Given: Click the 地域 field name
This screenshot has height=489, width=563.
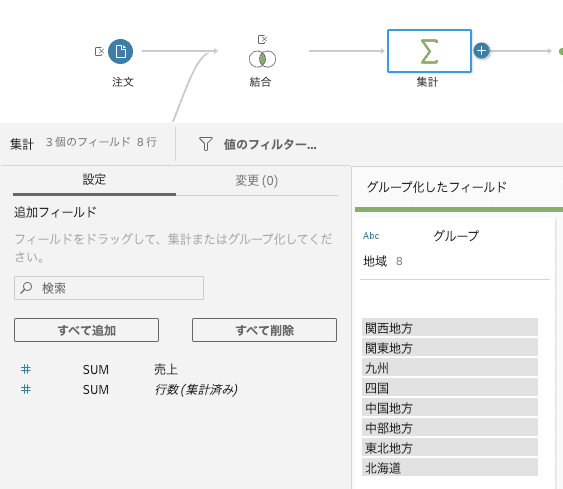Looking at the screenshot, I should (x=375, y=261).
